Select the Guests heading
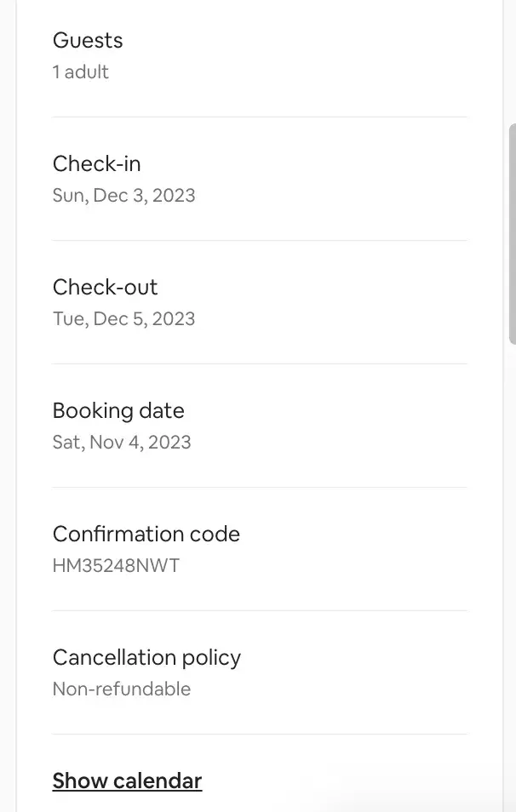The height and width of the screenshot is (812, 516). click(88, 40)
